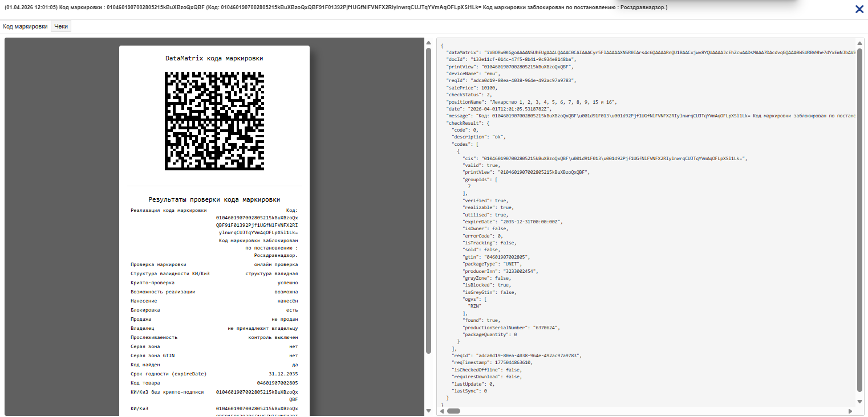Select the Код маркировки tab
Screen dimensions: 868x417
[25, 26]
